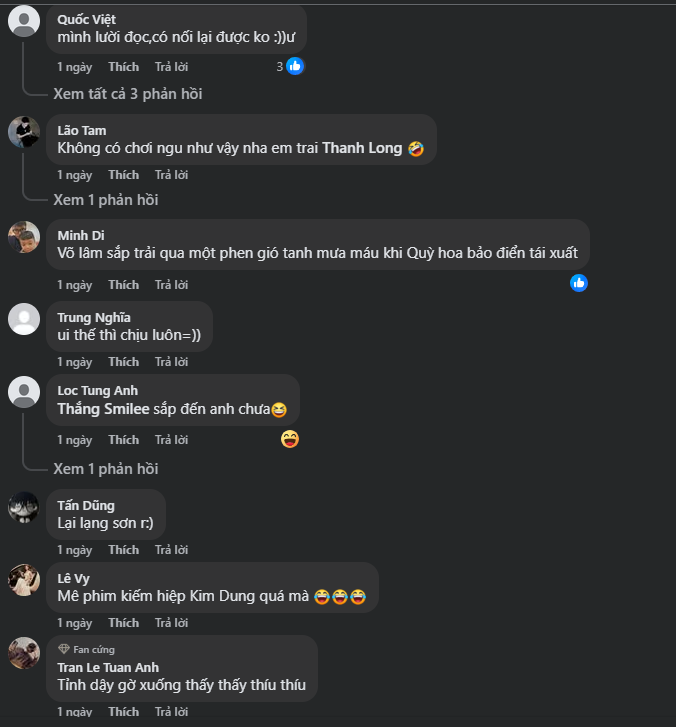Viewport: 676px width, 727px height.
Task: Click the like reaction on Quốc Việt's comment
Action: point(294,66)
